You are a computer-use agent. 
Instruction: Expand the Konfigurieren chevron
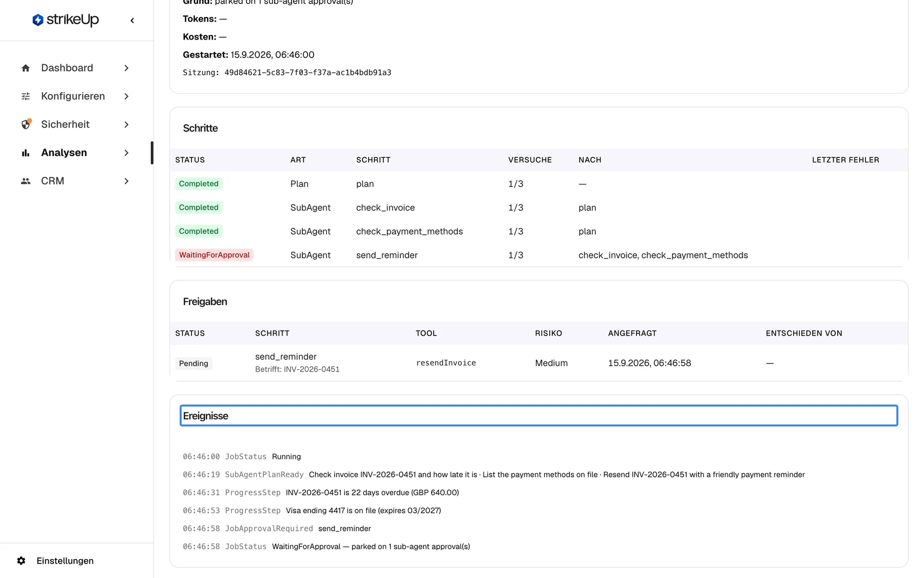[126, 96]
